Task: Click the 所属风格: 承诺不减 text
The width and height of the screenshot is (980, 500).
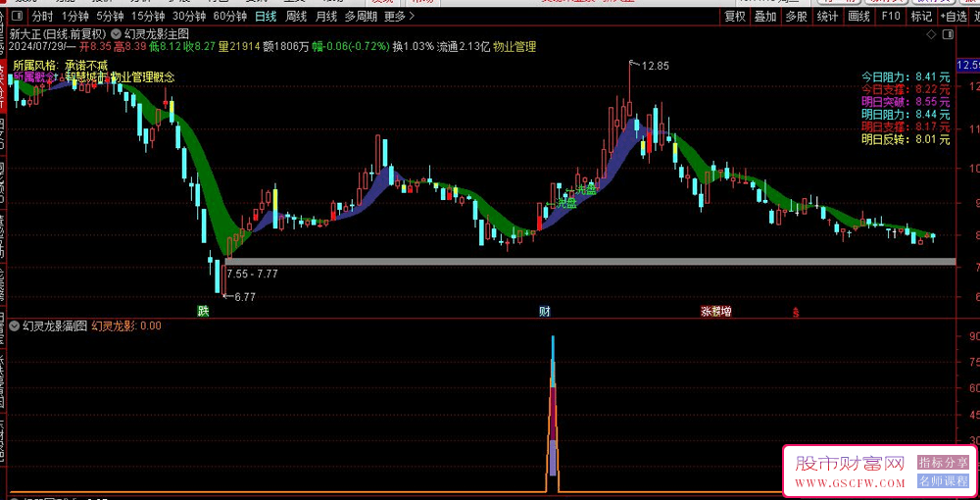Action: pyautogui.click(x=60, y=65)
